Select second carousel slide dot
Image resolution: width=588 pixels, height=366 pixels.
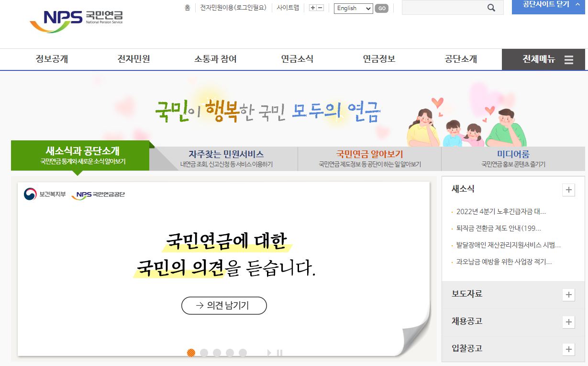tap(204, 353)
